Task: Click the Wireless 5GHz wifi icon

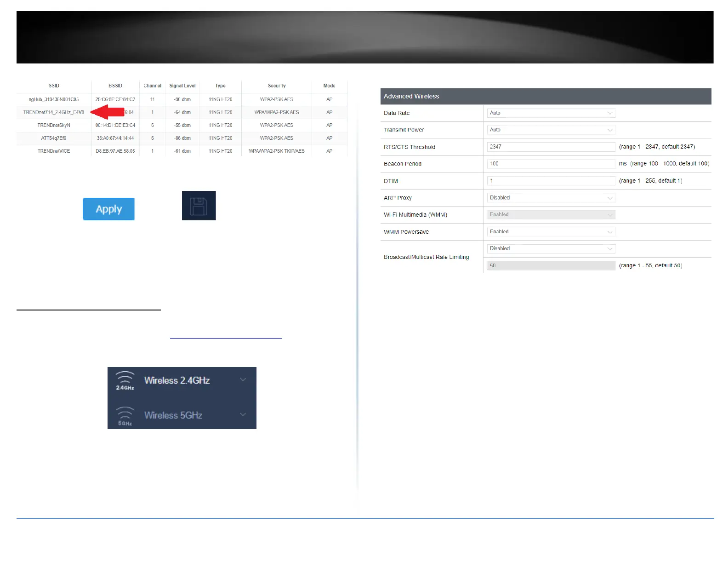Action: click(x=125, y=416)
